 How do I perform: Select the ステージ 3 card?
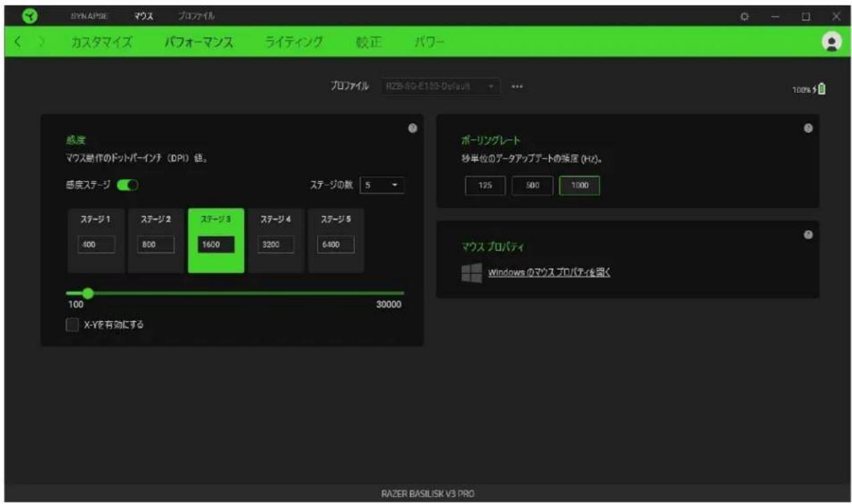click(x=216, y=241)
